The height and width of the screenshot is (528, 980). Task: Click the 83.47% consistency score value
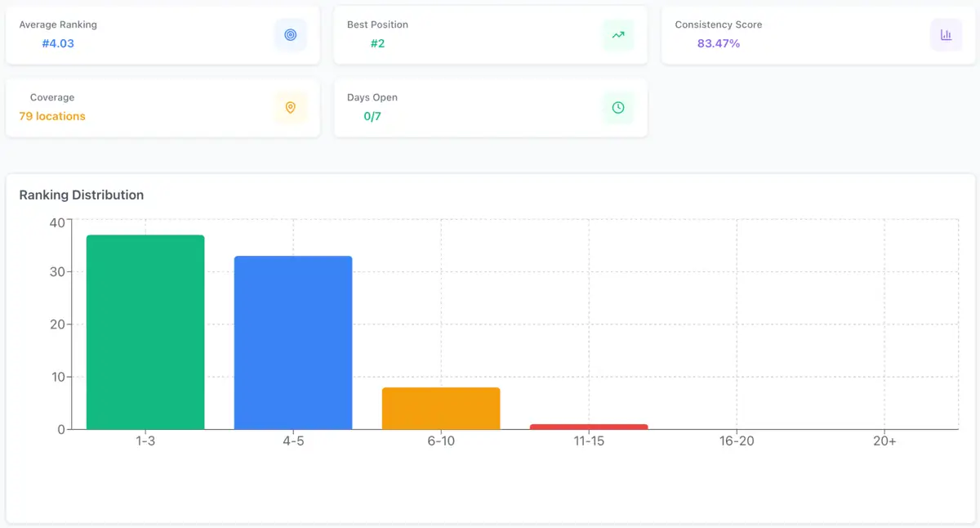pyautogui.click(x=719, y=43)
